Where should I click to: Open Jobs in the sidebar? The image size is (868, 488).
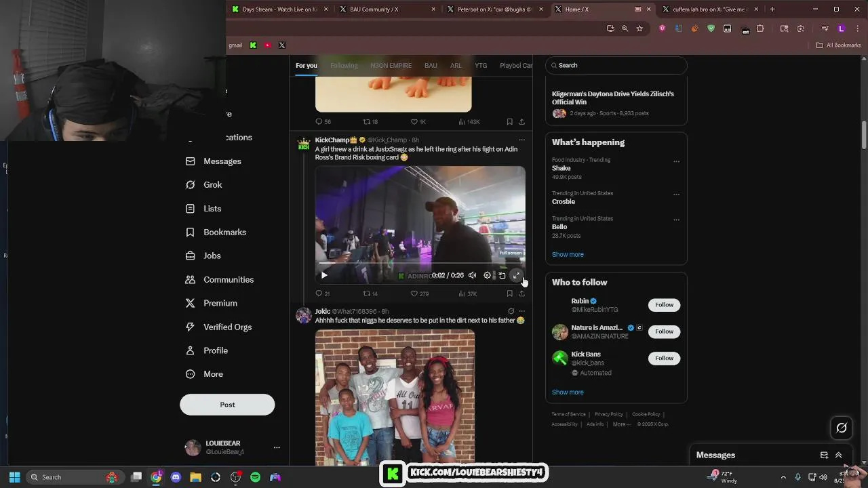tap(203, 256)
